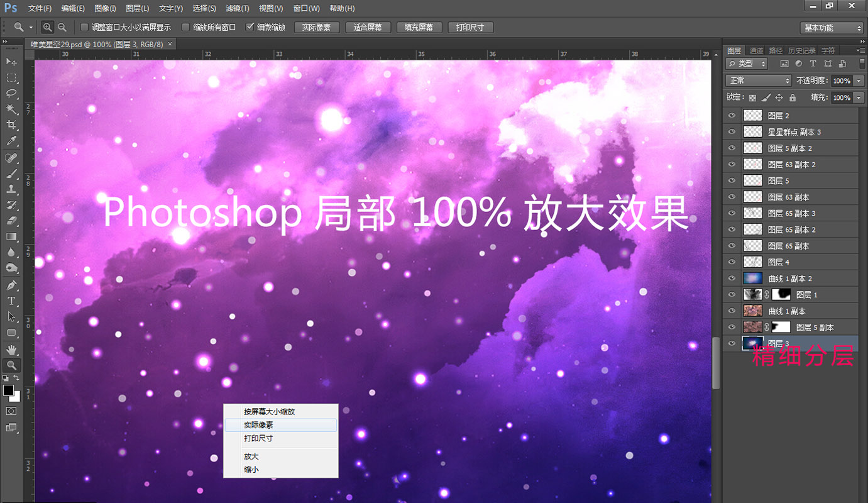The image size is (868, 503).
Task: Select the Move tool
Action: 11,61
